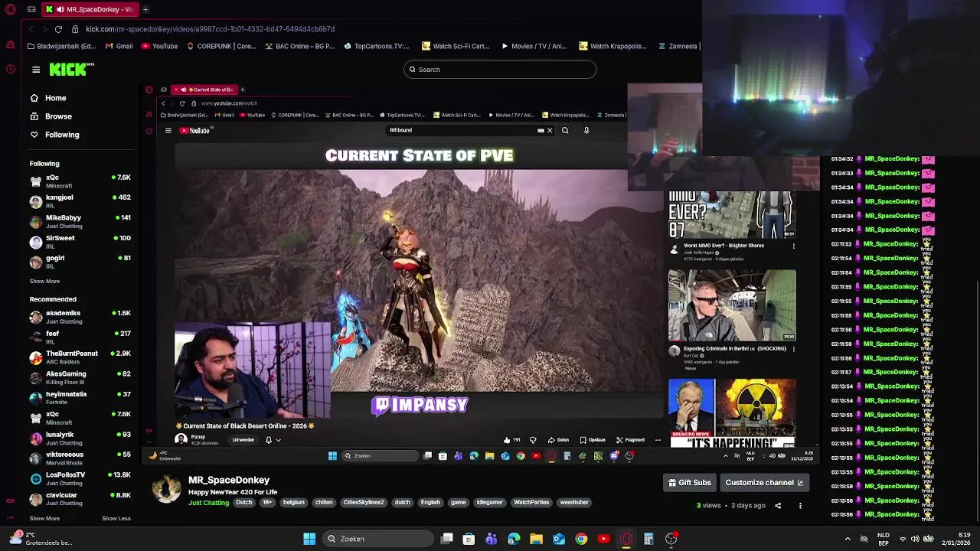Open the Just Chatting category link
The height and width of the screenshot is (551, 980).
click(209, 503)
